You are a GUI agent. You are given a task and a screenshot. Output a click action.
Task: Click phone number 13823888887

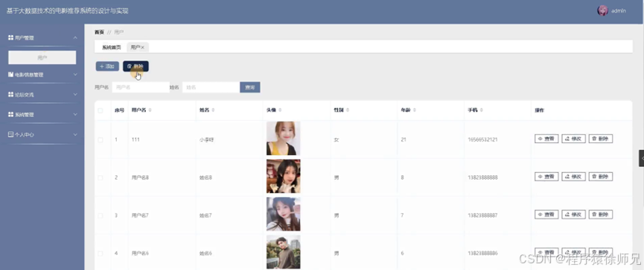pyautogui.click(x=482, y=216)
